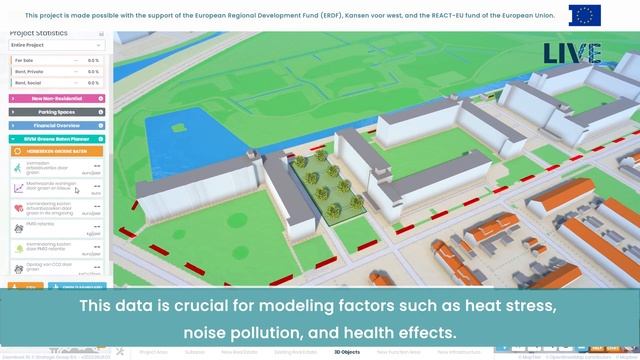
Task: Switch to the Existing Real Estate tab
Action: click(295, 352)
